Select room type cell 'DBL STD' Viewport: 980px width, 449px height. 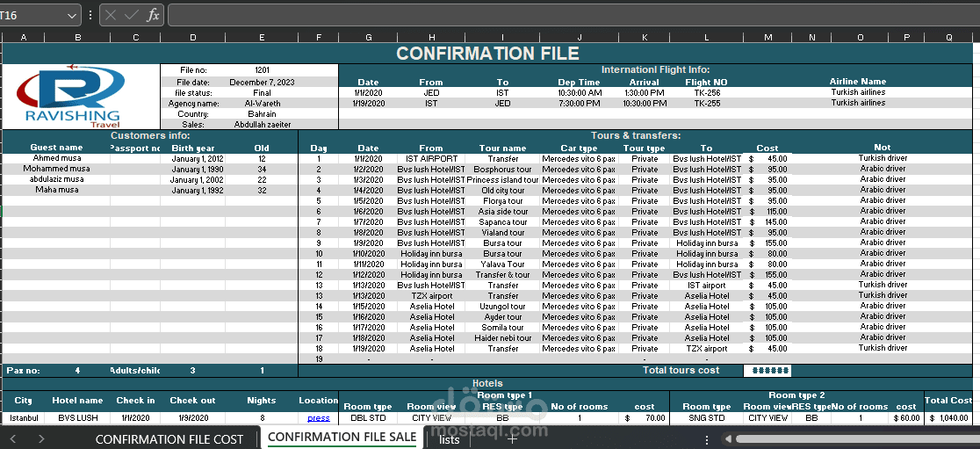[x=368, y=417]
